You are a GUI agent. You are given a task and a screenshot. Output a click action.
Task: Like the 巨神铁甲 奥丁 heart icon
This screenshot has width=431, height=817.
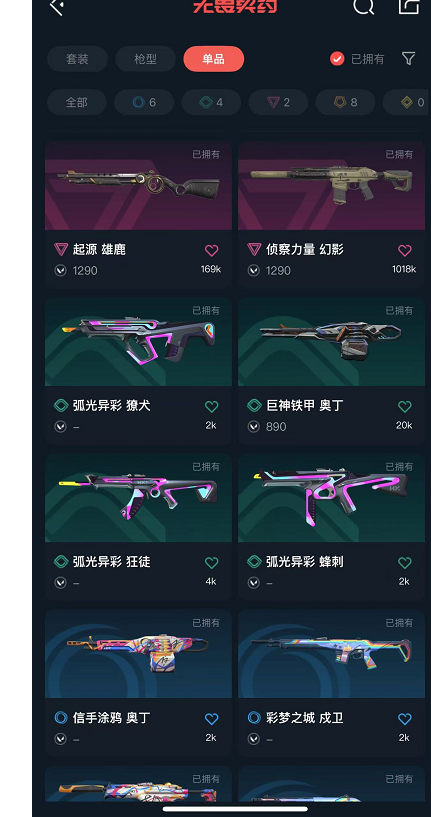(x=404, y=406)
